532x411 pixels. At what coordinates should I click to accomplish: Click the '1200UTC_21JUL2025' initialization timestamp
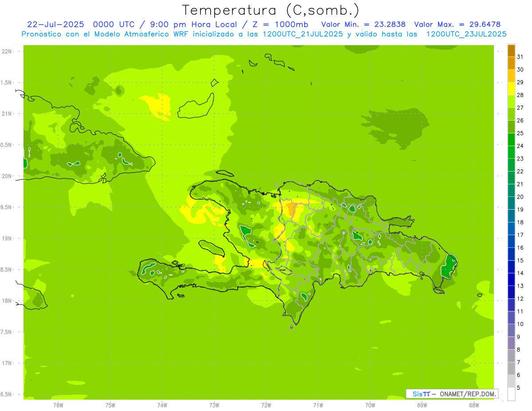(x=303, y=34)
